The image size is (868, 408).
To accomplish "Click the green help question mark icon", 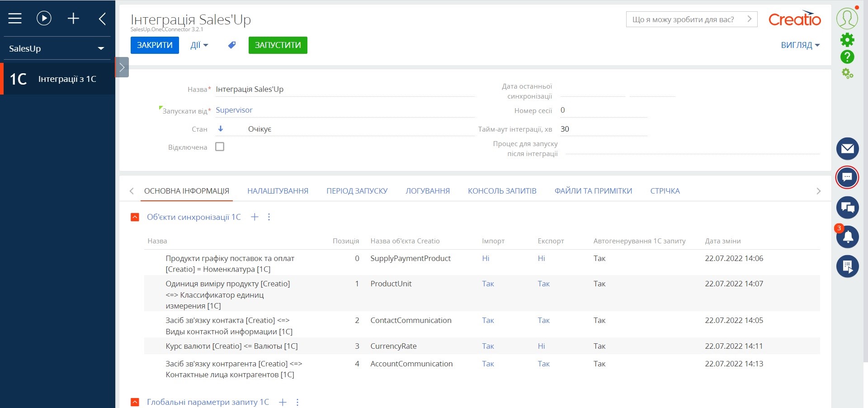I will click(848, 57).
